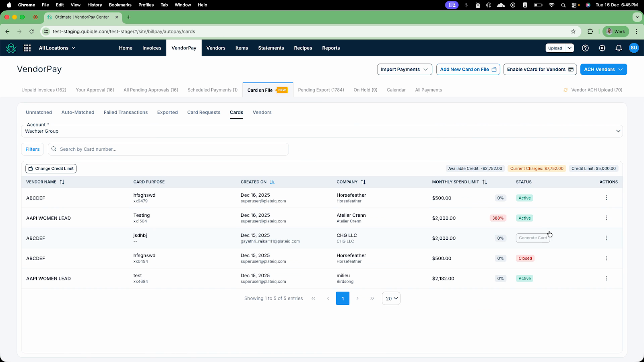Open actions menu for the Testing xx1504 card
This screenshot has height=362, width=644.
point(606,218)
